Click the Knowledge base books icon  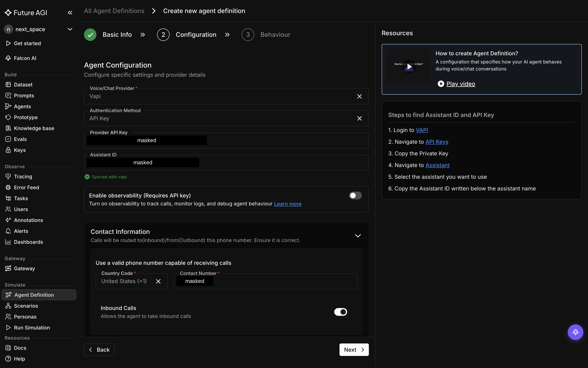click(8, 128)
